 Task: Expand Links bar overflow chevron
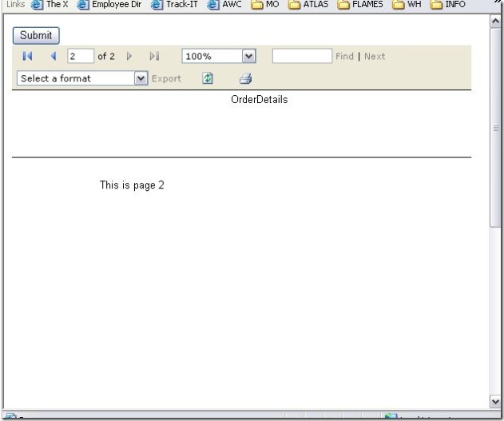498,2
